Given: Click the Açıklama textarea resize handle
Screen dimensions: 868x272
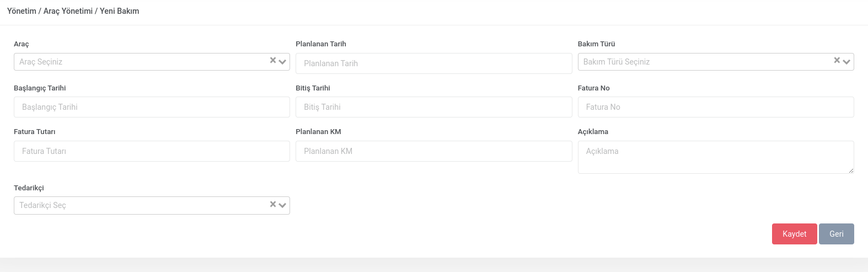Looking at the screenshot, I should 851,170.
